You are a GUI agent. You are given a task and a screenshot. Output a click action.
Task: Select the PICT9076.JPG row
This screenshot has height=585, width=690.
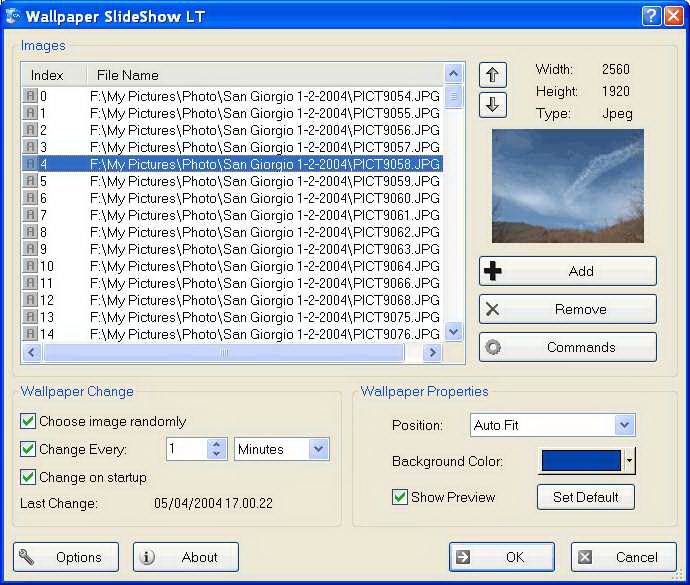[232, 334]
